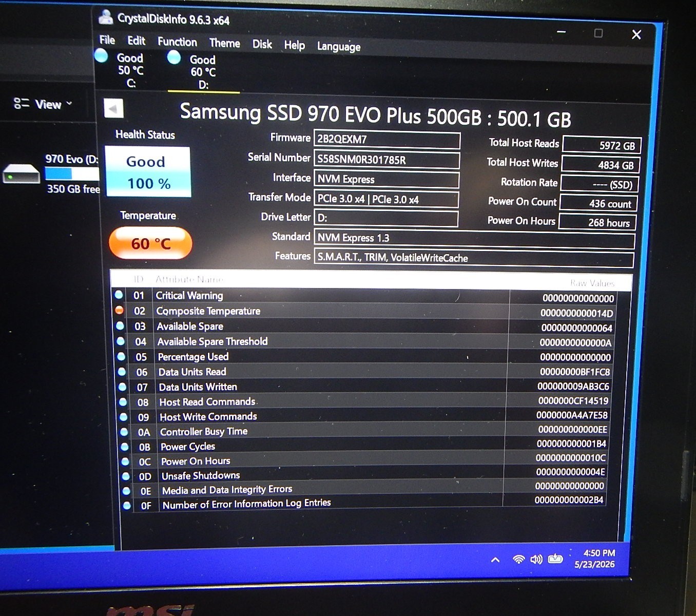Select the Percentage Used attribute name
This screenshot has width=696, height=616.
[193, 357]
